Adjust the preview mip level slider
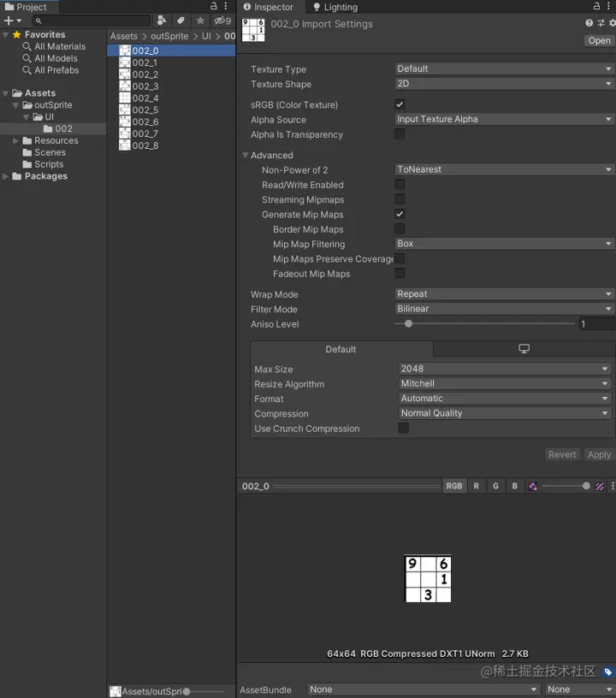Image resolution: width=616 pixels, height=698 pixels. tap(566, 486)
